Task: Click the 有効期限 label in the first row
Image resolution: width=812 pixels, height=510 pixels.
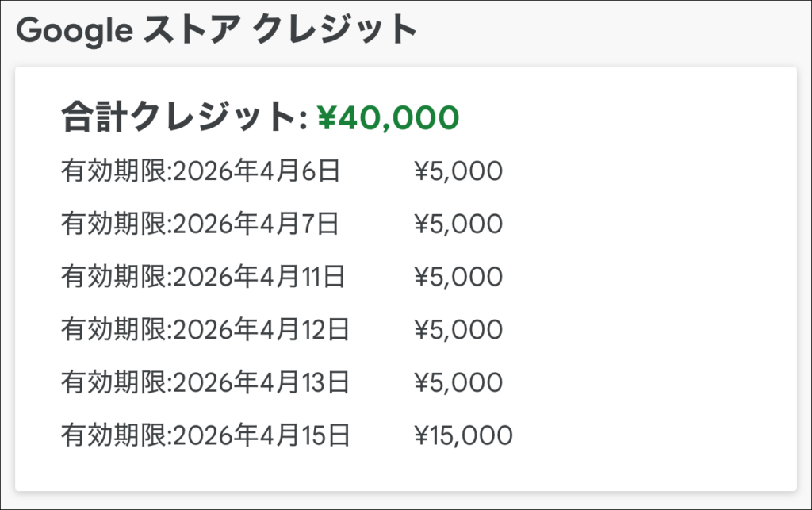Action: point(114,171)
